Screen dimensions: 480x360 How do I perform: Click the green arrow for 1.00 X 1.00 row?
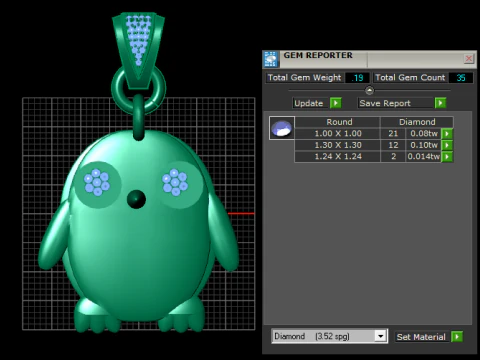click(447, 134)
